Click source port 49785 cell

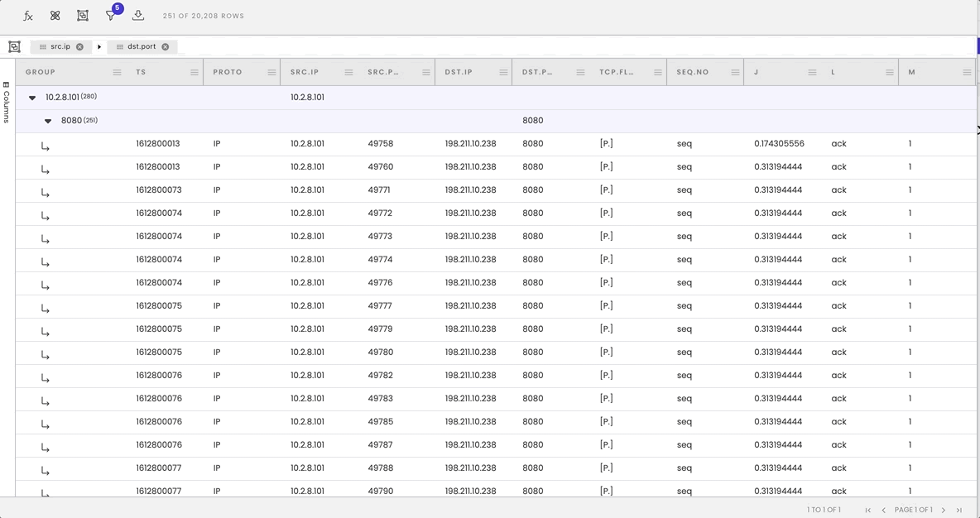(380, 421)
